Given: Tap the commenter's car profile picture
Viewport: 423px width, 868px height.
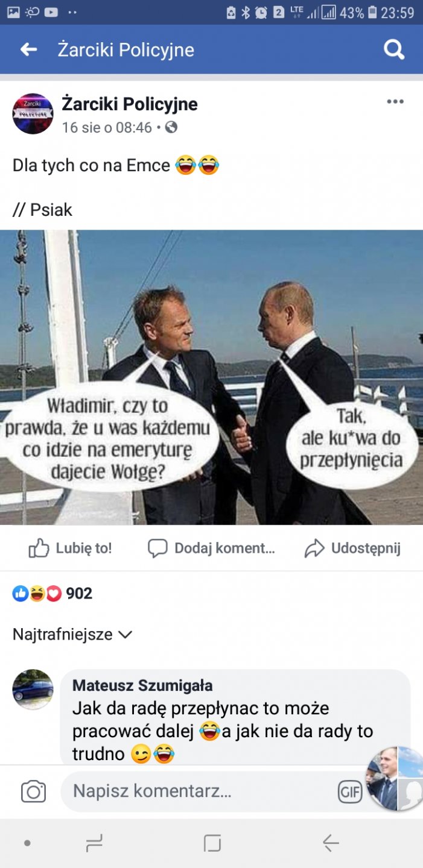Looking at the screenshot, I should 33,689.
